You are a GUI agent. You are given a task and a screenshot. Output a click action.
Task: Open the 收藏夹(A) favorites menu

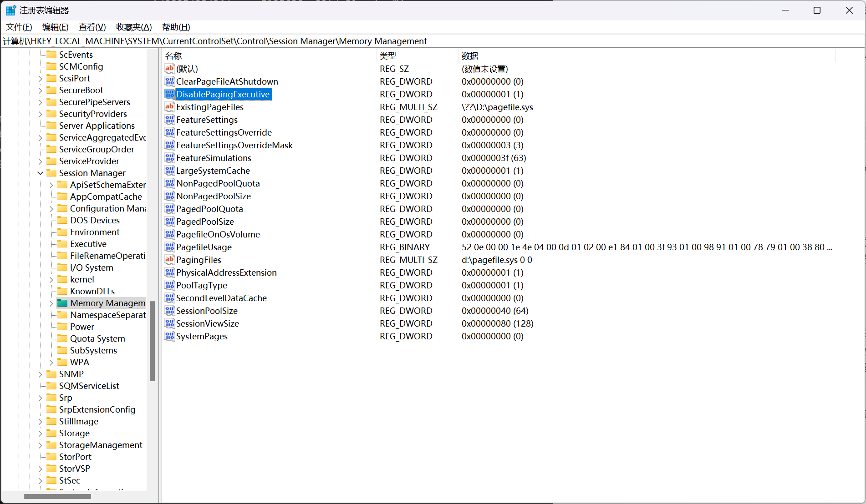[133, 27]
